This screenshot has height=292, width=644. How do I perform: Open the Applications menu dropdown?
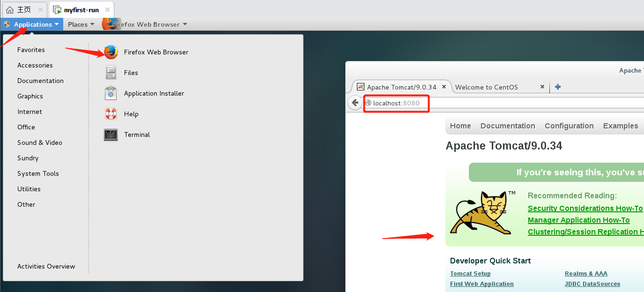[x=31, y=24]
